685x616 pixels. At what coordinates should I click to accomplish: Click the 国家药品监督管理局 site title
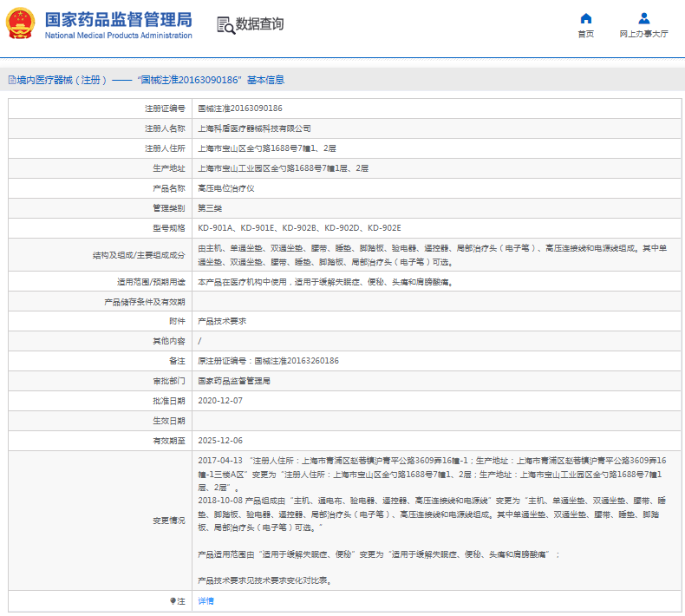[x=118, y=19]
